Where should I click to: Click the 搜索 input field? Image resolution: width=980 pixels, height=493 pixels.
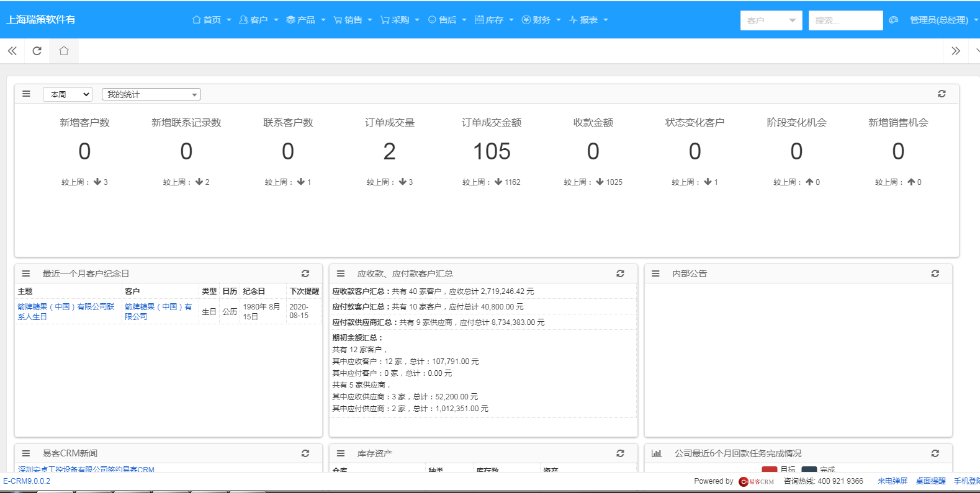click(x=845, y=20)
